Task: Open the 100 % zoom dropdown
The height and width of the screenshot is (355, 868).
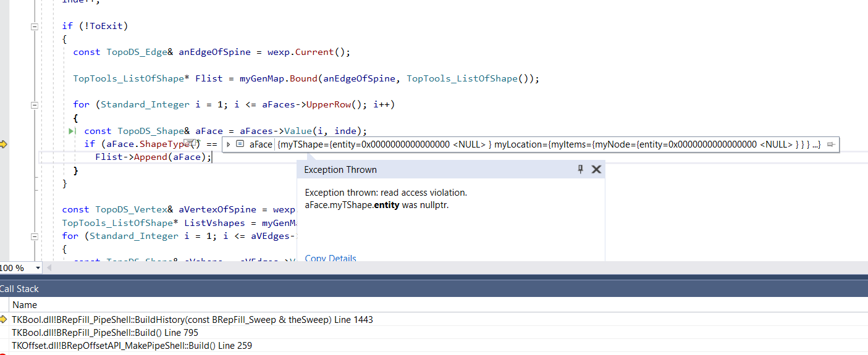Action: [38, 268]
